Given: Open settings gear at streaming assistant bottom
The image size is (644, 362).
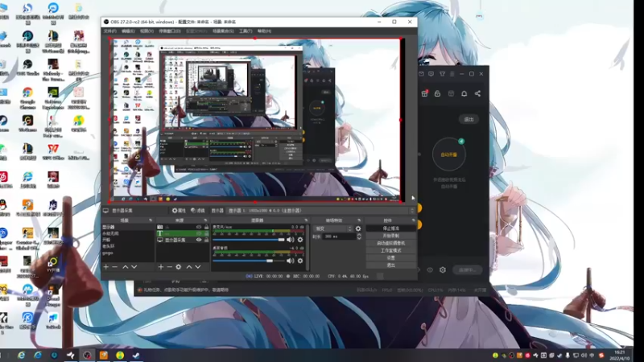Looking at the screenshot, I should click(x=443, y=270).
